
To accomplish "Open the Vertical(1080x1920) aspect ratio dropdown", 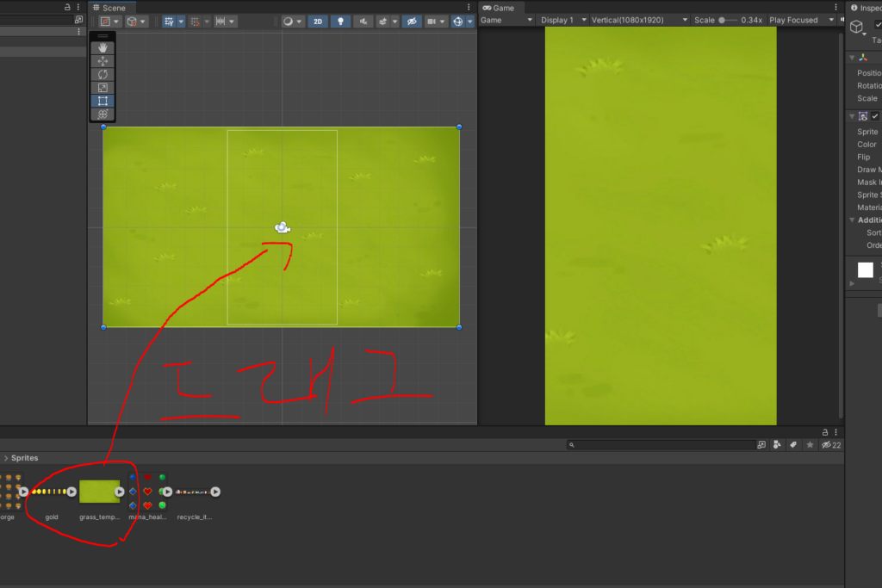I will pos(640,20).
